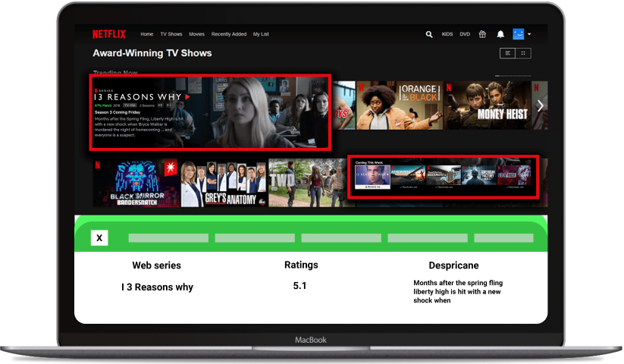
Task: Open Black Mirror Bandersnatch thumbnail
Action: click(x=136, y=183)
